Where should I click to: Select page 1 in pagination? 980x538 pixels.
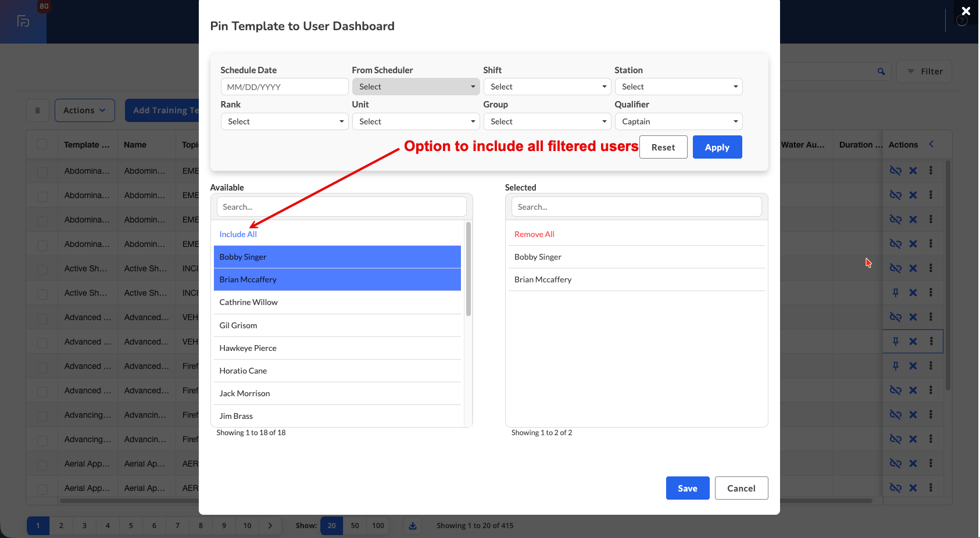(x=38, y=526)
